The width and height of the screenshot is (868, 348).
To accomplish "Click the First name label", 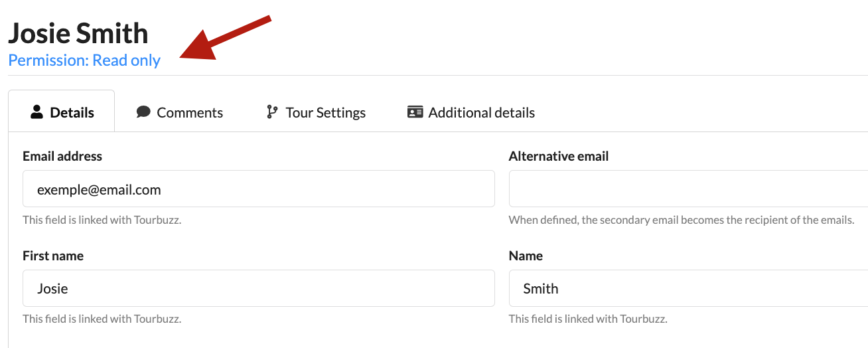I will 53,256.
